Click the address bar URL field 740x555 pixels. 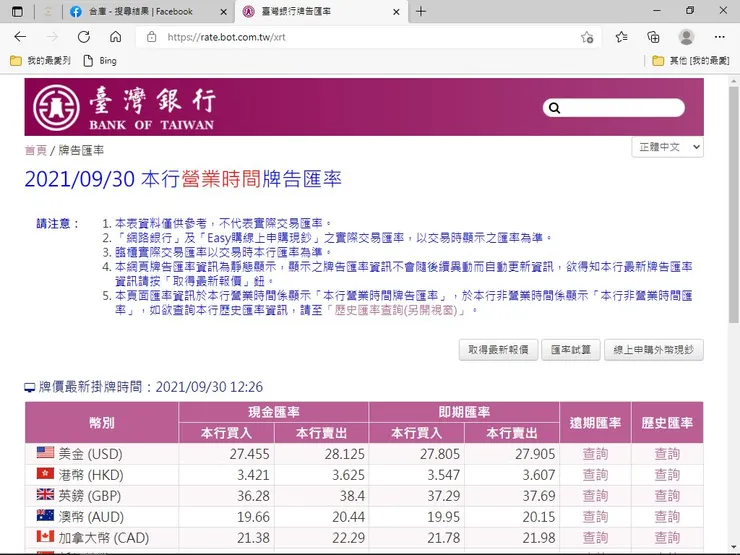point(368,37)
